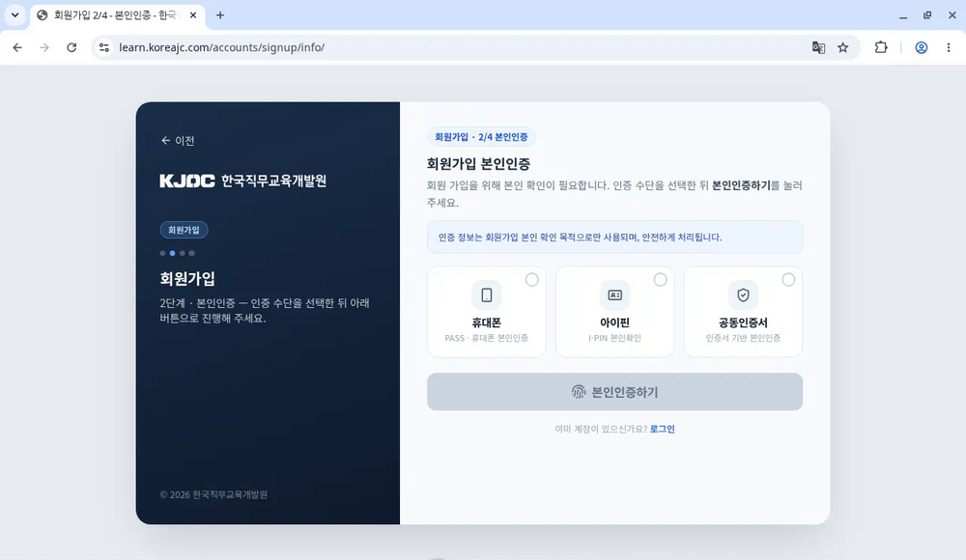Click the © 2026 한국직무교육개발원 footer text
The height and width of the screenshot is (560, 966).
[213, 494]
